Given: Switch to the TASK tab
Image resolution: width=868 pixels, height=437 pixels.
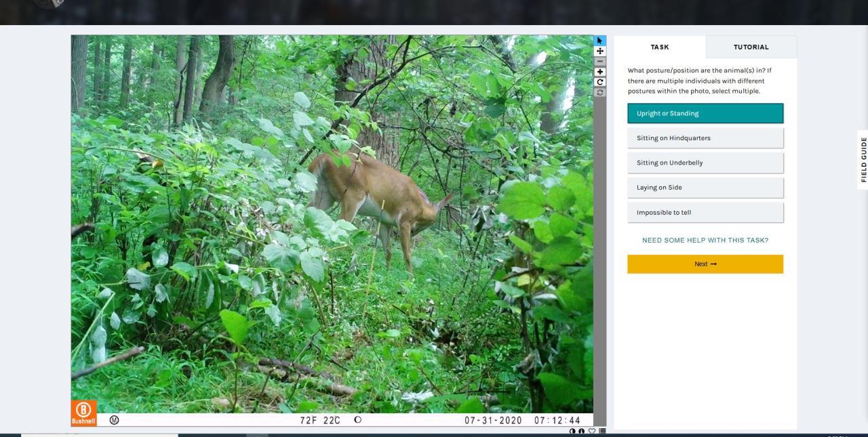Looking at the screenshot, I should coord(660,47).
